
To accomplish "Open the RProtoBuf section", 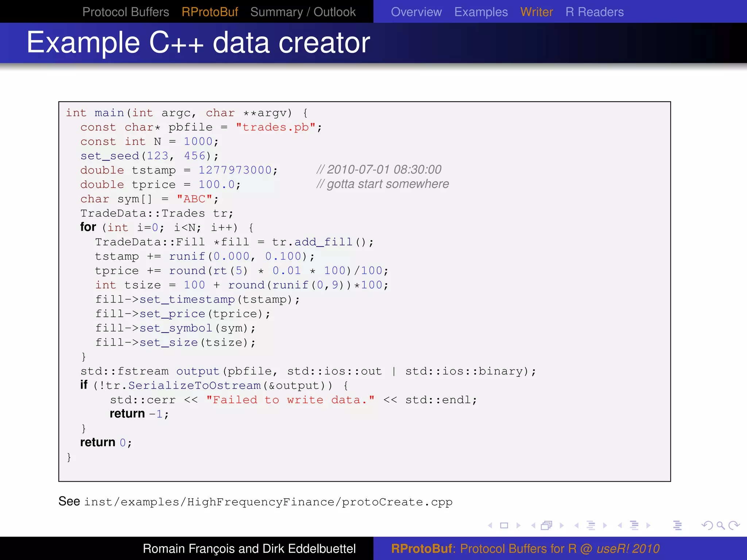I will (210, 12).
